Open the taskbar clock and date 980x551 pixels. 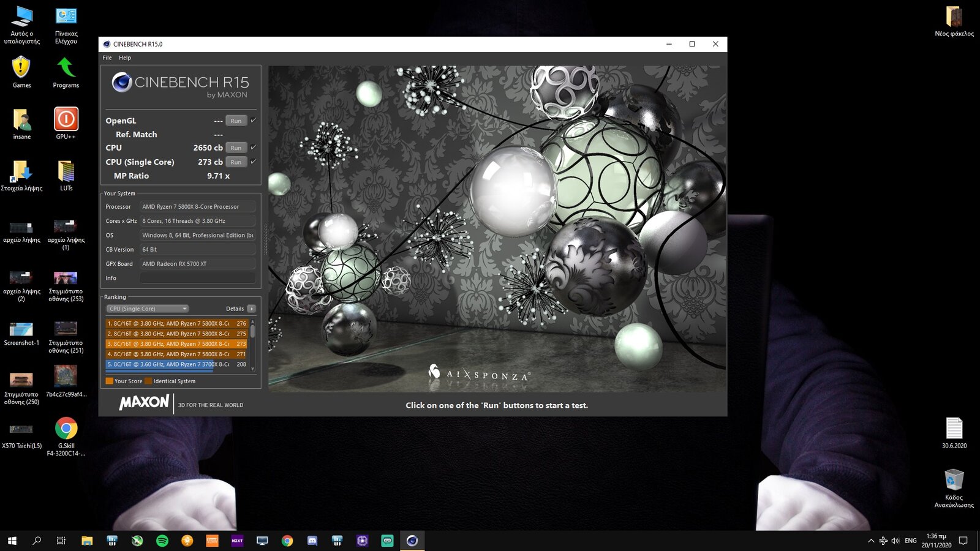(937, 541)
